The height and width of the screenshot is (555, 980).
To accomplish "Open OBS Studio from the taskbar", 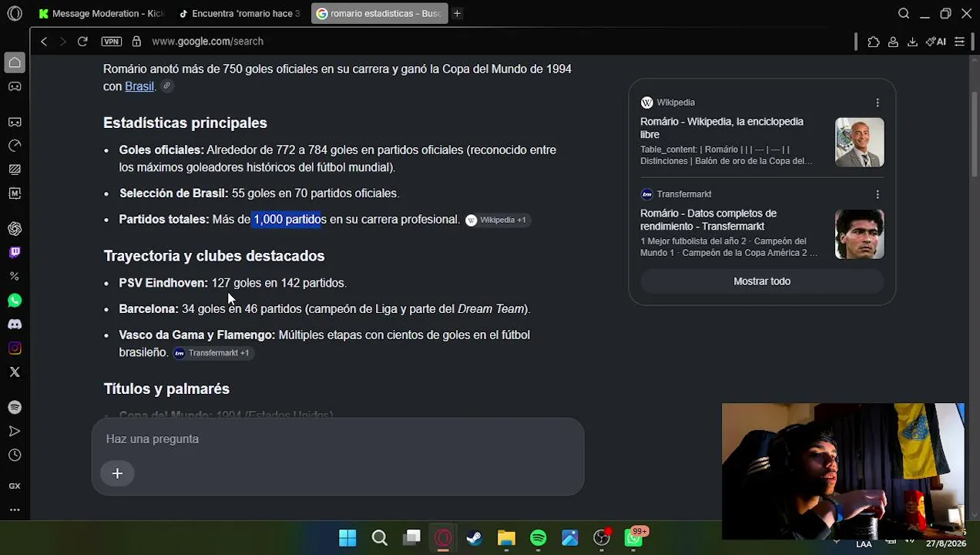I will click(x=602, y=538).
